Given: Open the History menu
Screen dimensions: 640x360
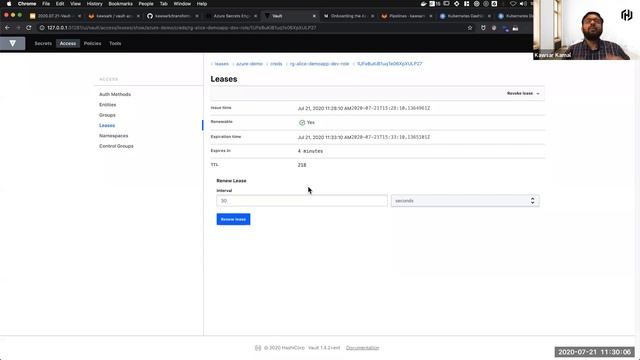Looking at the screenshot, I should (94, 4).
